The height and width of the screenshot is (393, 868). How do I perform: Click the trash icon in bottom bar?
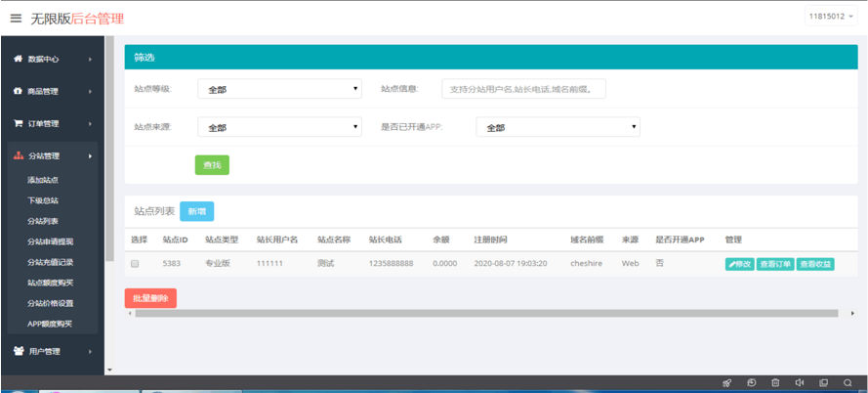(x=775, y=382)
